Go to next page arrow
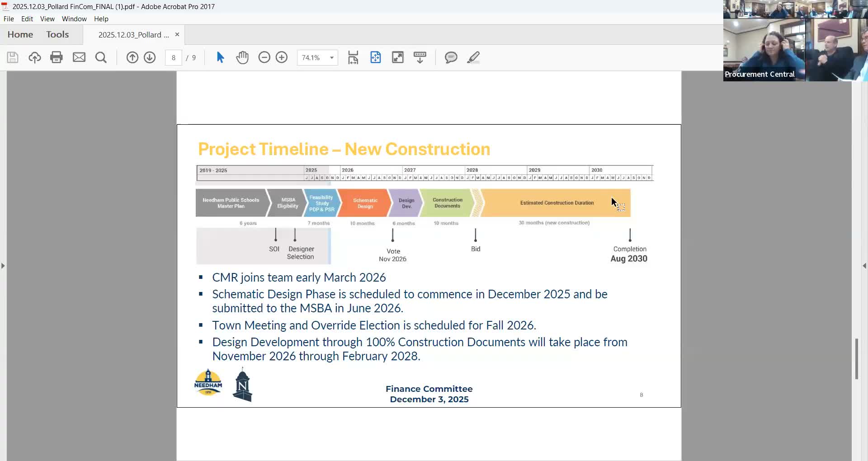Image resolution: width=868 pixels, height=461 pixels. [150, 57]
